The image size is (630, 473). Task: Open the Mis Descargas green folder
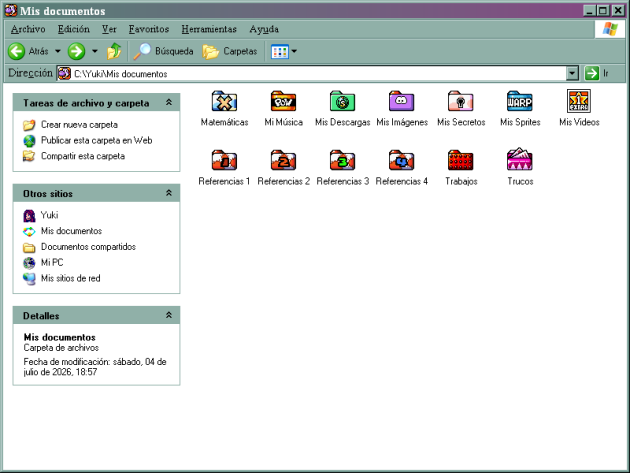pos(342,101)
